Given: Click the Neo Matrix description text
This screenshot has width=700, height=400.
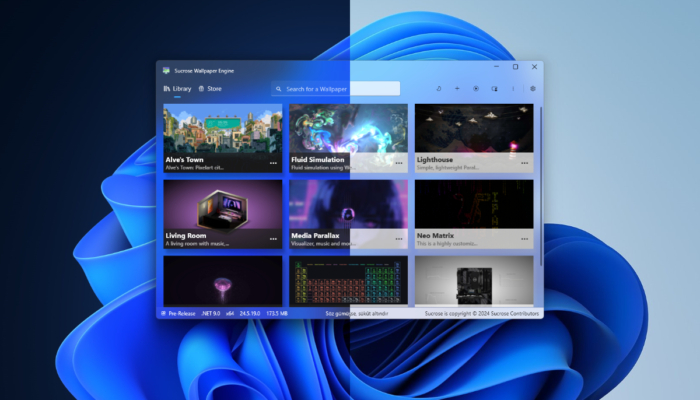Looking at the screenshot, I should [447, 244].
